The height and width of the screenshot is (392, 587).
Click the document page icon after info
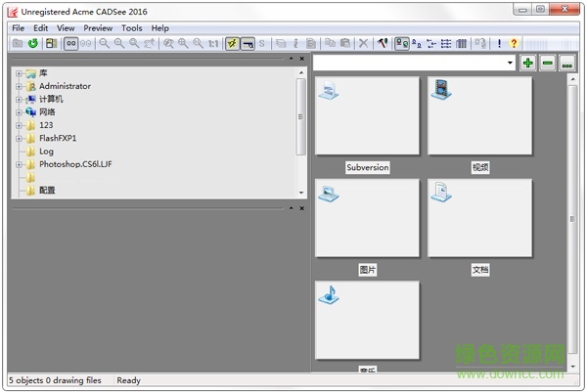[x=311, y=43]
